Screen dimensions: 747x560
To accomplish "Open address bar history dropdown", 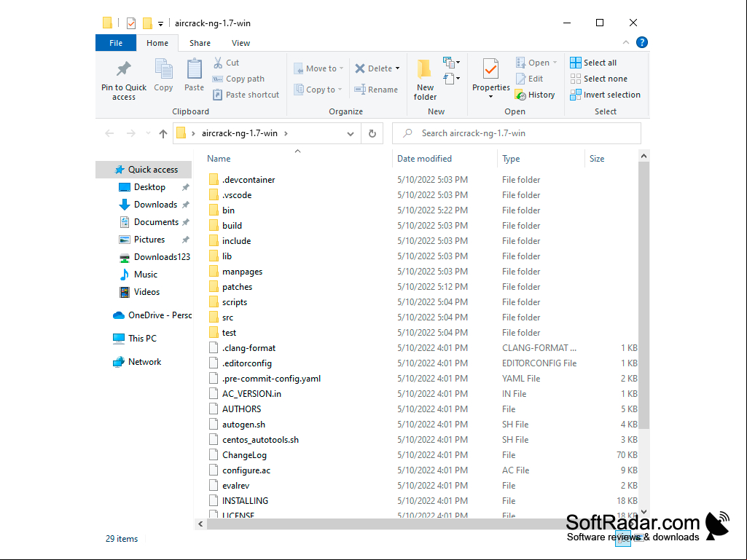I will [x=351, y=134].
